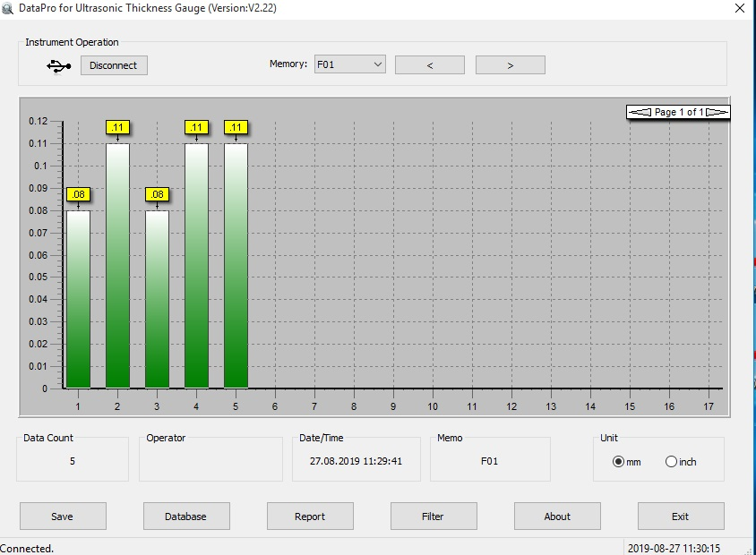Screen dimensions: 756x555
Task: Click the .08 value label above bar 3
Action: [x=156, y=193]
